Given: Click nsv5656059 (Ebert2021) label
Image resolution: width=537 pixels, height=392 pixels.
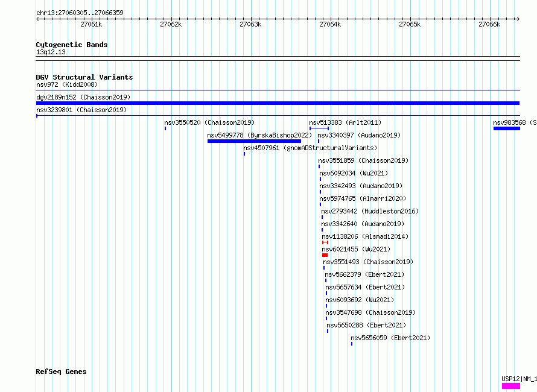Looking at the screenshot, I should point(391,338).
